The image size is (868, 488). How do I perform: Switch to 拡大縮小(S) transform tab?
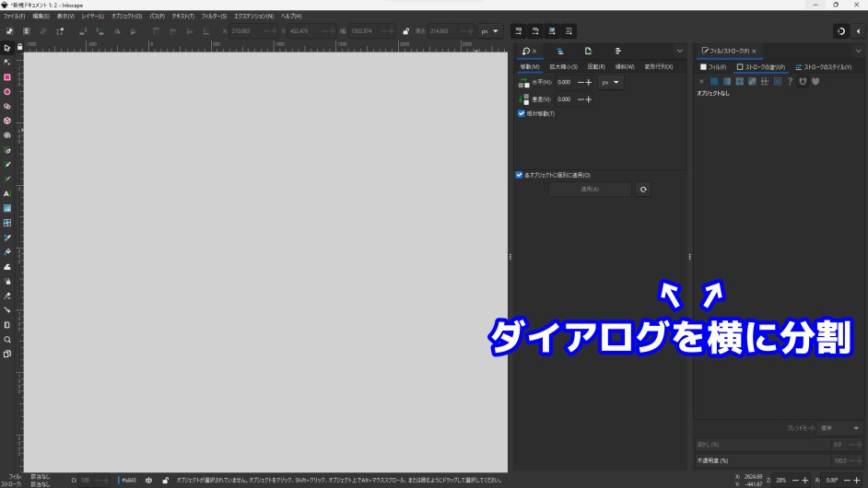tap(563, 67)
